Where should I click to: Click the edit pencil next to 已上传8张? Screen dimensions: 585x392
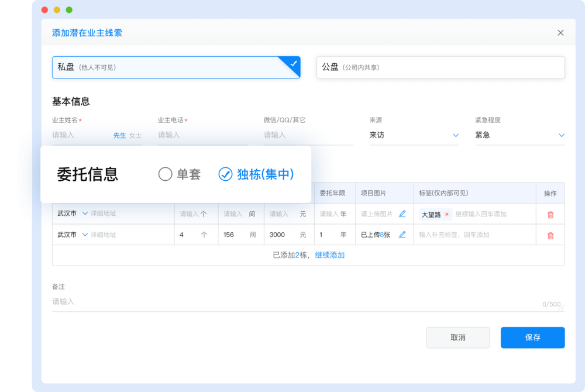pos(402,235)
